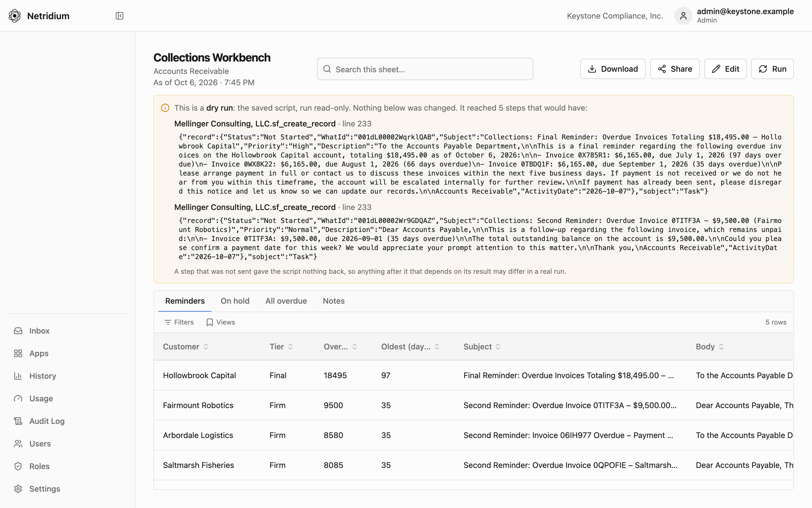Run the saved script
Screen dimensions: 812x508
click(772, 69)
